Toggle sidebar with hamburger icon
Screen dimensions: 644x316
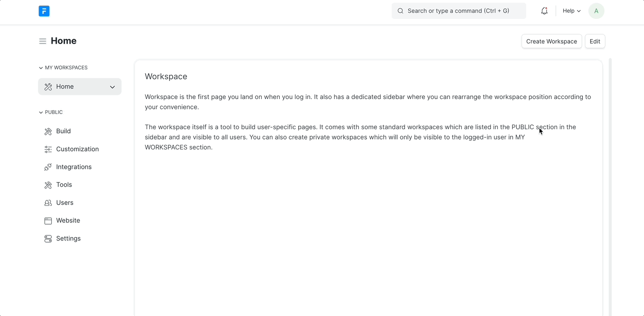[43, 41]
